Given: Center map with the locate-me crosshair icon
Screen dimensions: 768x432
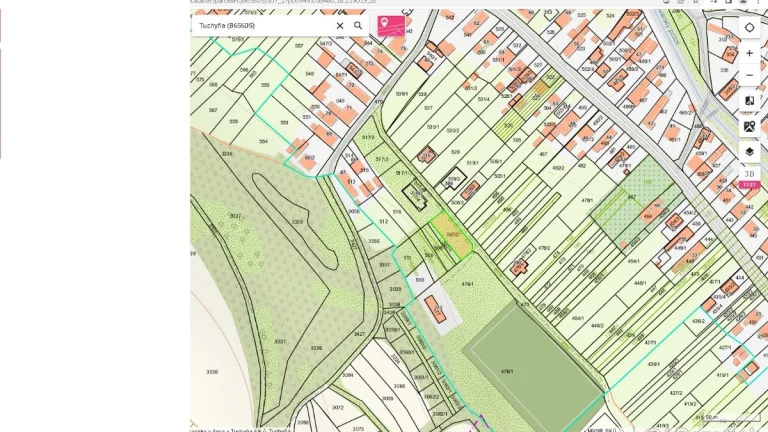Looking at the screenshot, I should pos(749,28).
